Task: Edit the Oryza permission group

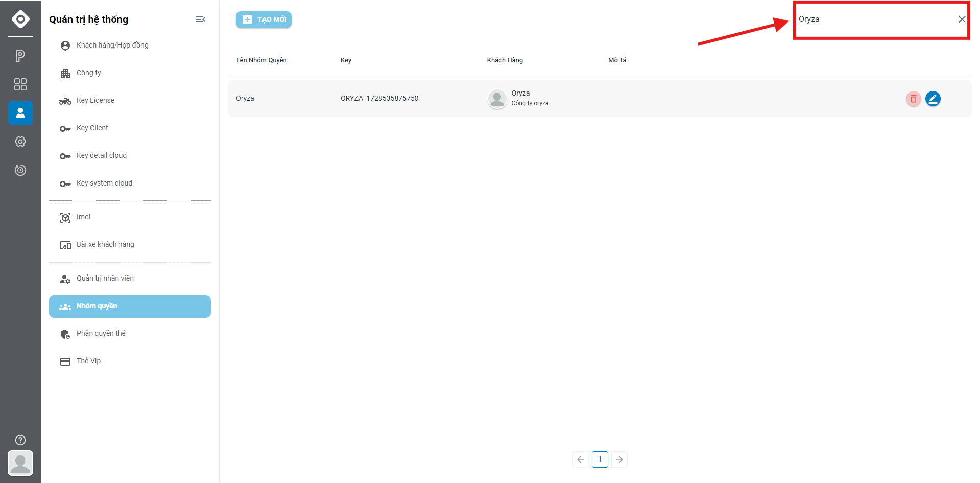Action: point(933,99)
